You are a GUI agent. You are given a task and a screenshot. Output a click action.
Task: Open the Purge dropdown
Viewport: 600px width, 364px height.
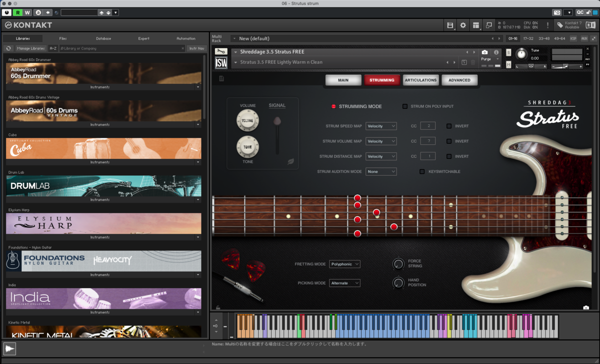(490, 59)
